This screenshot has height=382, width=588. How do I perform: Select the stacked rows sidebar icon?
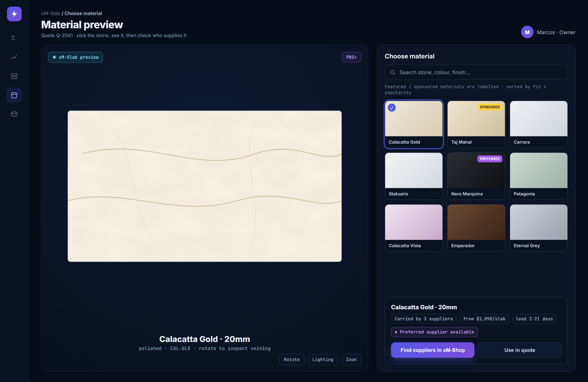click(x=14, y=76)
